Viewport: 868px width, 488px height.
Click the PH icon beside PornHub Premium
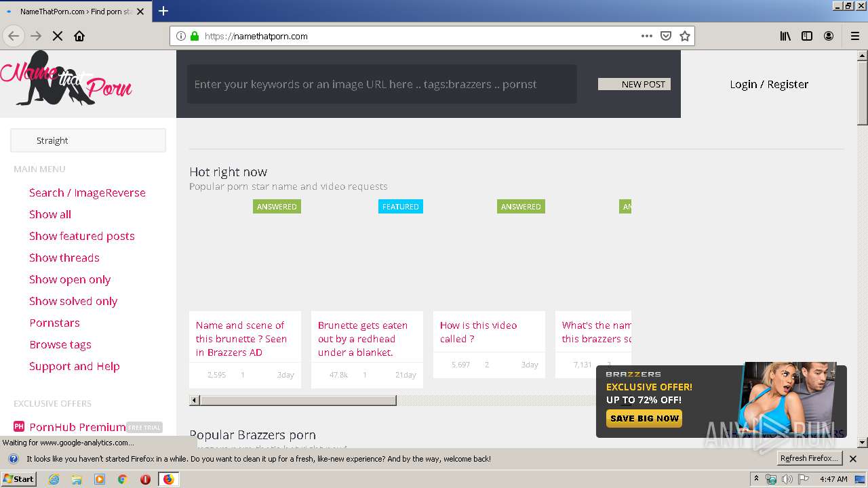click(19, 427)
